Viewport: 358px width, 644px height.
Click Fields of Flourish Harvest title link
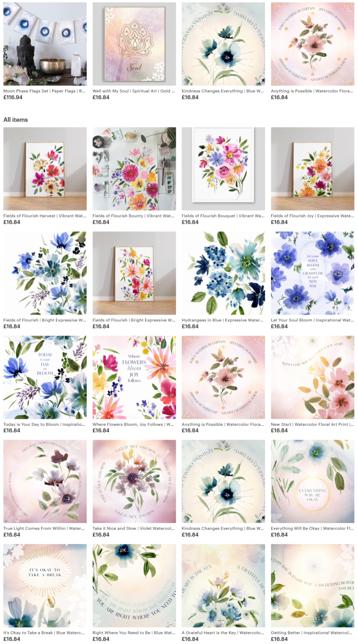[45, 216]
